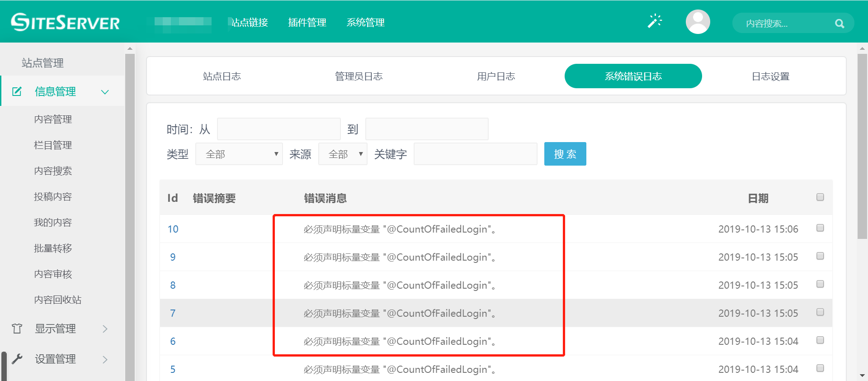This screenshot has width=868, height=381.
Task: Click the search magnifier icon
Action: [840, 24]
